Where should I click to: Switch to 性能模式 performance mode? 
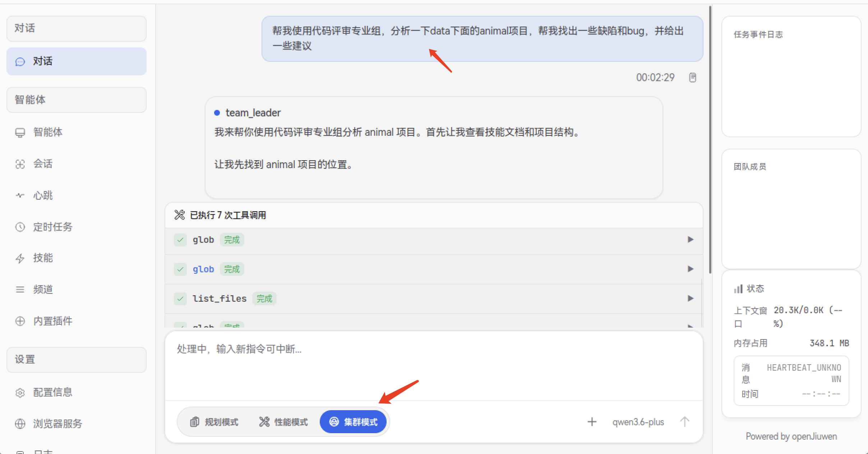283,422
